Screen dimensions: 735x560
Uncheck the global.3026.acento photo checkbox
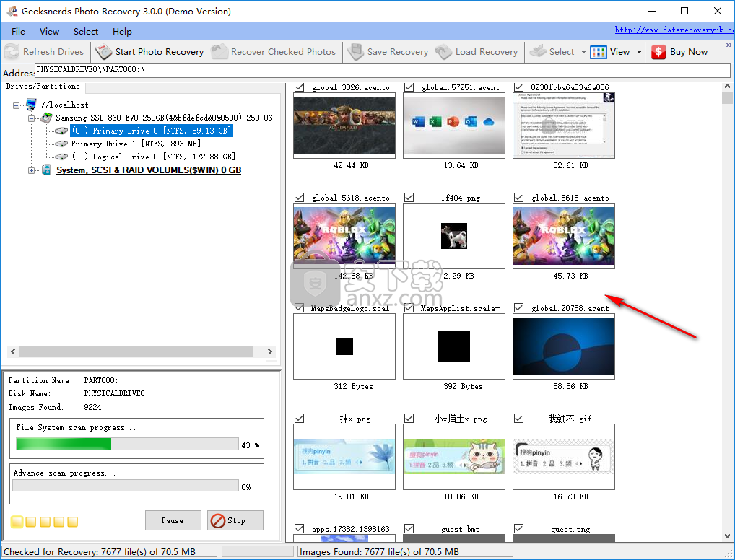pyautogui.click(x=299, y=87)
